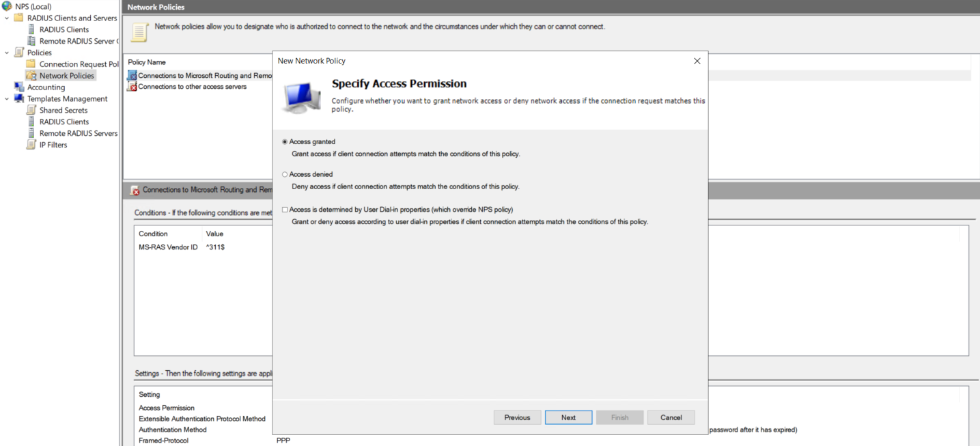Viewport: 980px width, 446px height.
Task: Collapse the Templates Management node
Action: [7, 99]
